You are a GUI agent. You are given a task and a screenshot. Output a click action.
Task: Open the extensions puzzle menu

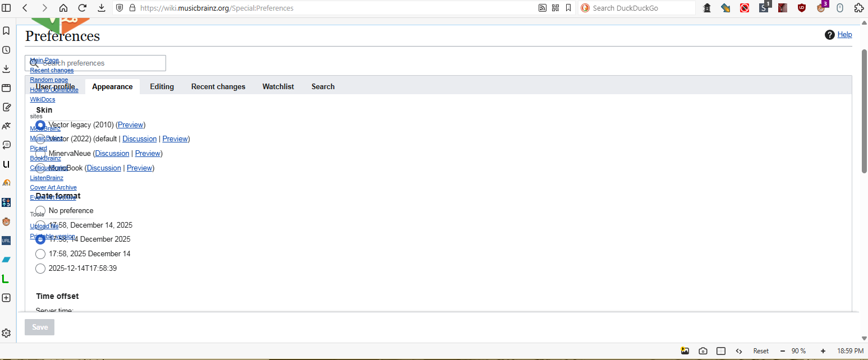858,8
